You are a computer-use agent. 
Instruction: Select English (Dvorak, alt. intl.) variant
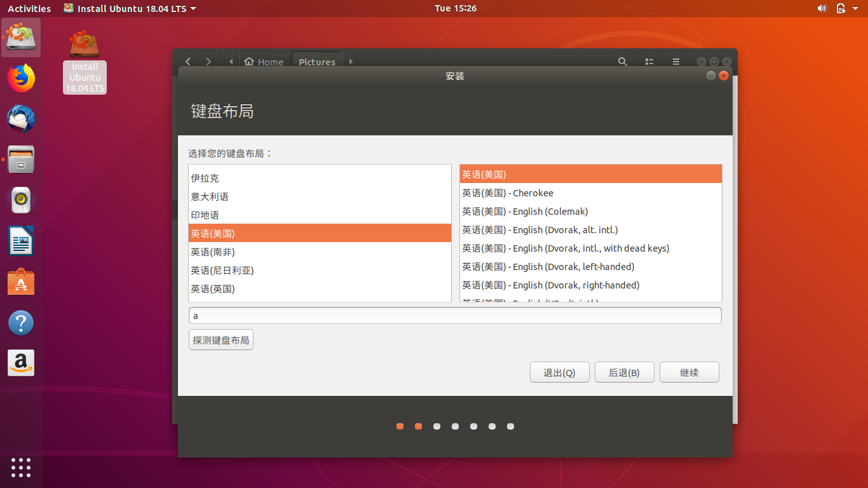591,229
